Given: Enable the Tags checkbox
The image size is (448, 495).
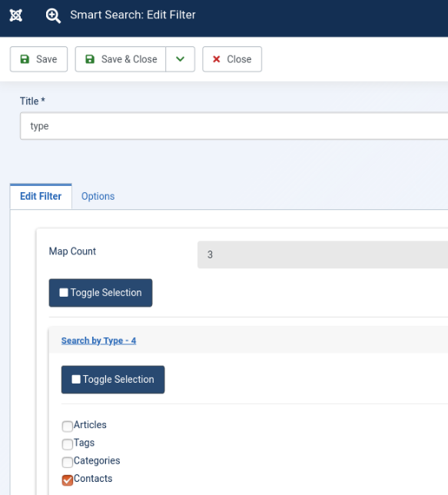Looking at the screenshot, I should pyautogui.click(x=68, y=444).
